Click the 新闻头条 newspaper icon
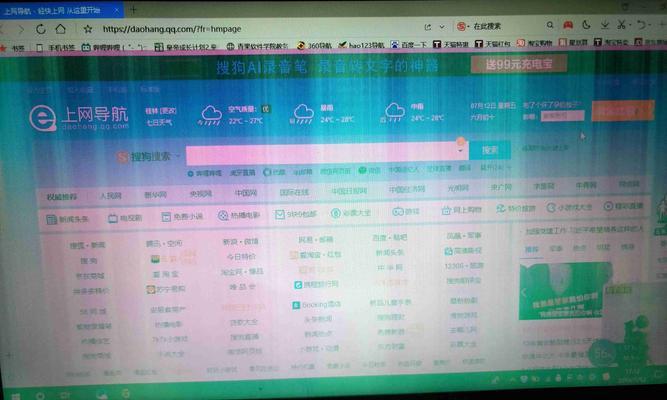The image size is (667, 400). coord(51,220)
